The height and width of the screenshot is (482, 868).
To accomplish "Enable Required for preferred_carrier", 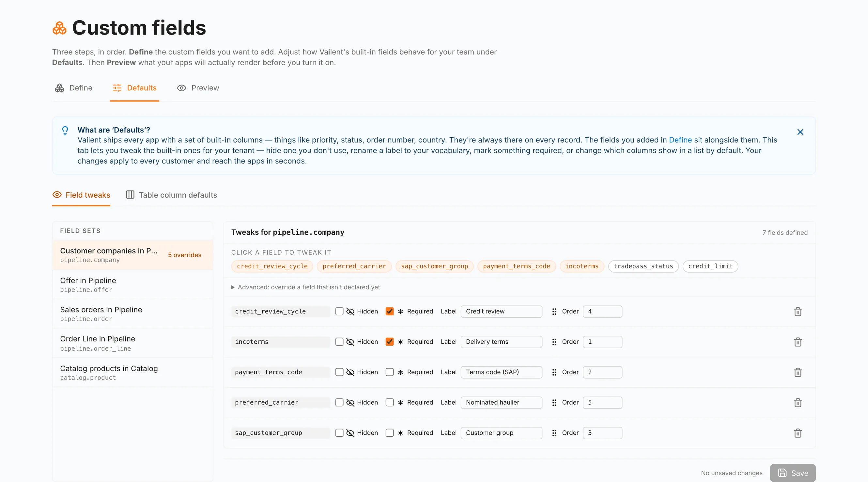I will coord(390,402).
